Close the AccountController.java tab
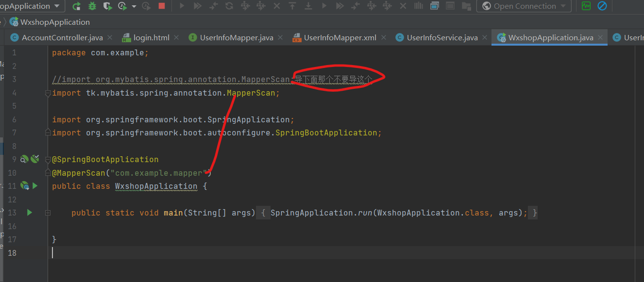The image size is (644, 282). click(110, 37)
